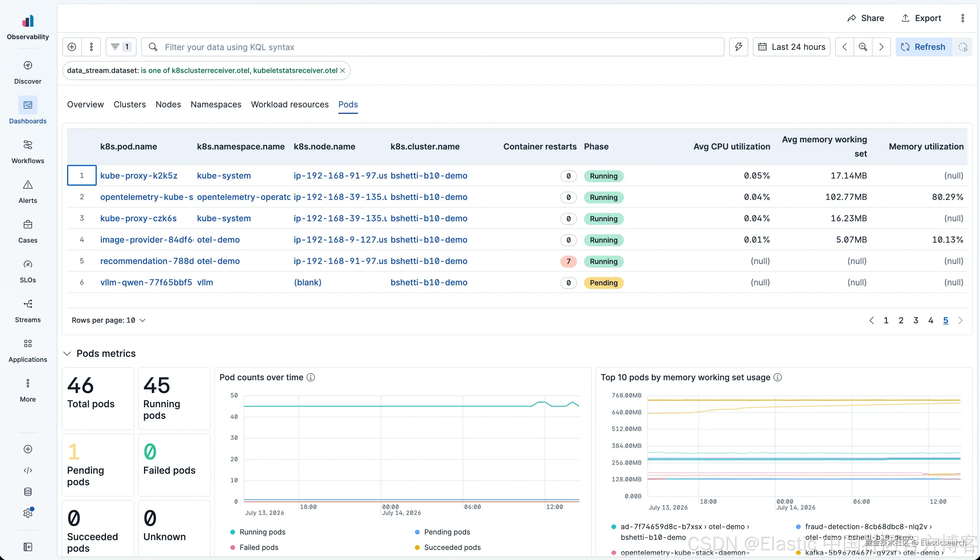The width and height of the screenshot is (980, 560).
Task: Open the Last 24 hours date picker
Action: [x=792, y=47]
